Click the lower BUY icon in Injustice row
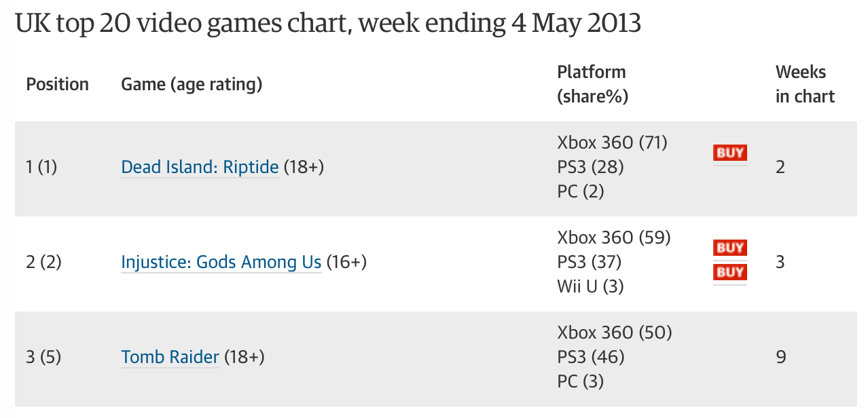 tap(729, 272)
